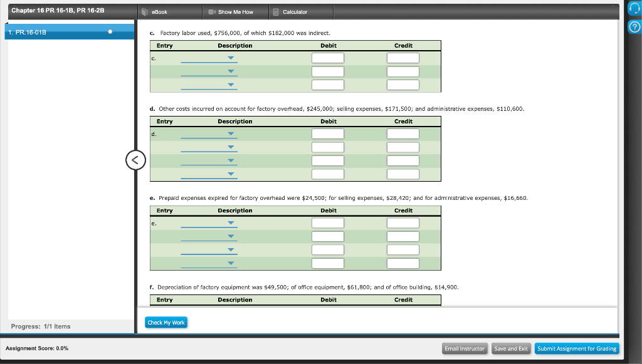Open the question-mark help icon
The width and height of the screenshot is (642, 364).
[x=634, y=27]
